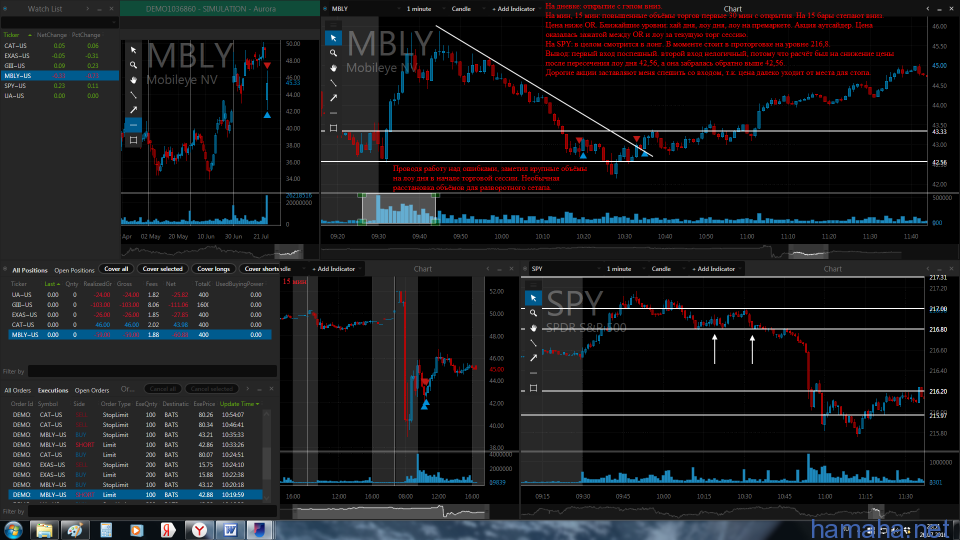Select rectangle tool in 1-minute MBLY chart
Viewport: 960px width, 540px height.
(x=333, y=128)
